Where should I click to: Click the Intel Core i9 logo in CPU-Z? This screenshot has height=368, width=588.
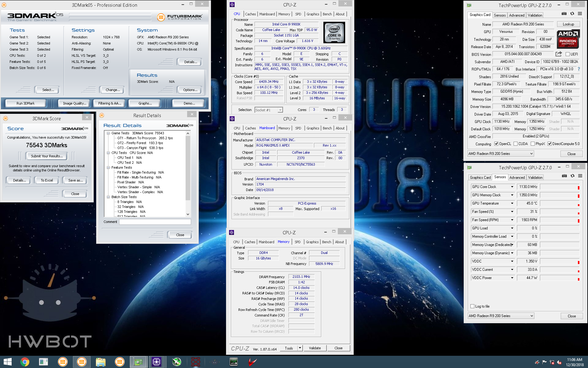point(334,33)
